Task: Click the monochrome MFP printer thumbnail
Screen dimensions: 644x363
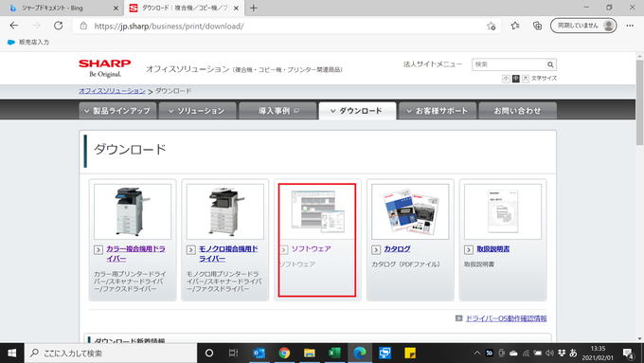Action: [x=224, y=211]
